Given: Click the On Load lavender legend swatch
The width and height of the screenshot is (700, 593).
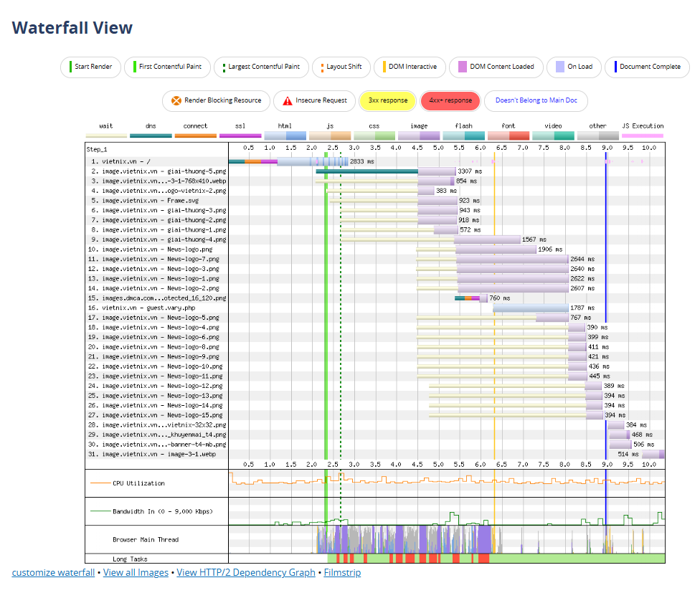Looking at the screenshot, I should [x=560, y=67].
